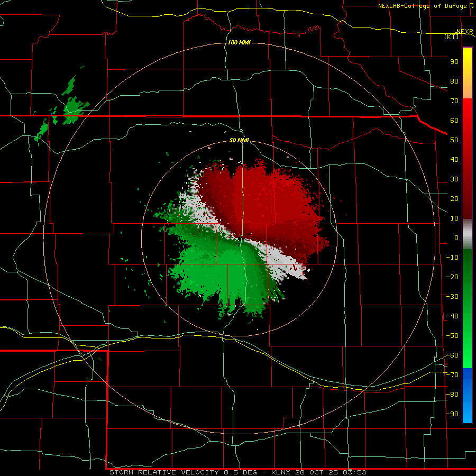Viewport: 476px width, 476px height.
Task: Click the light blue segment at color bar bottom
Action: 467,411
